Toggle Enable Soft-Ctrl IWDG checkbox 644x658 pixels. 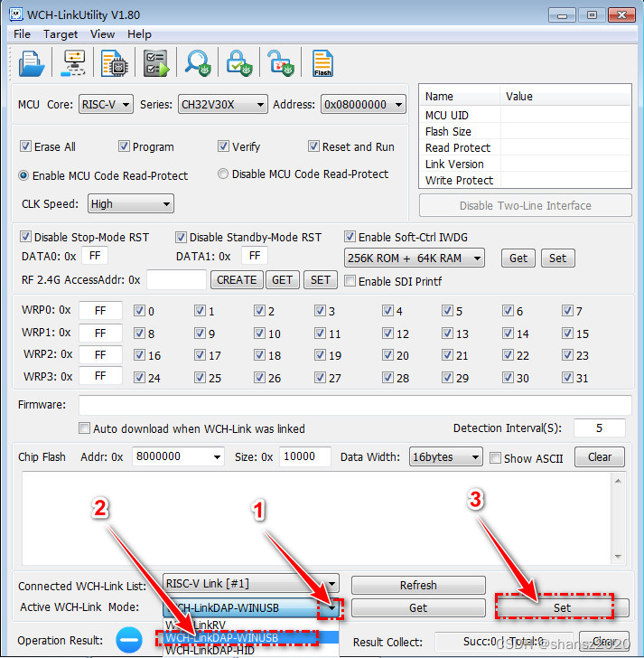point(350,237)
